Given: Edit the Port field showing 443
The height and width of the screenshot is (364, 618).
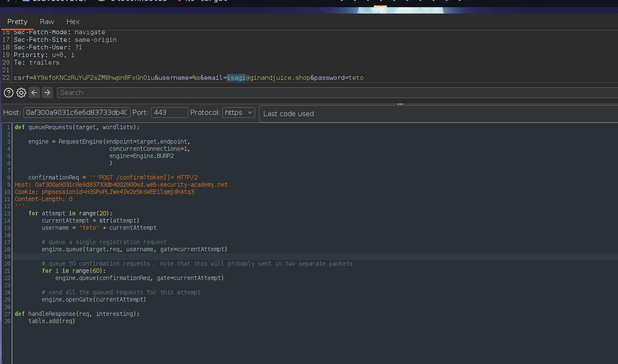Looking at the screenshot, I should (169, 112).
